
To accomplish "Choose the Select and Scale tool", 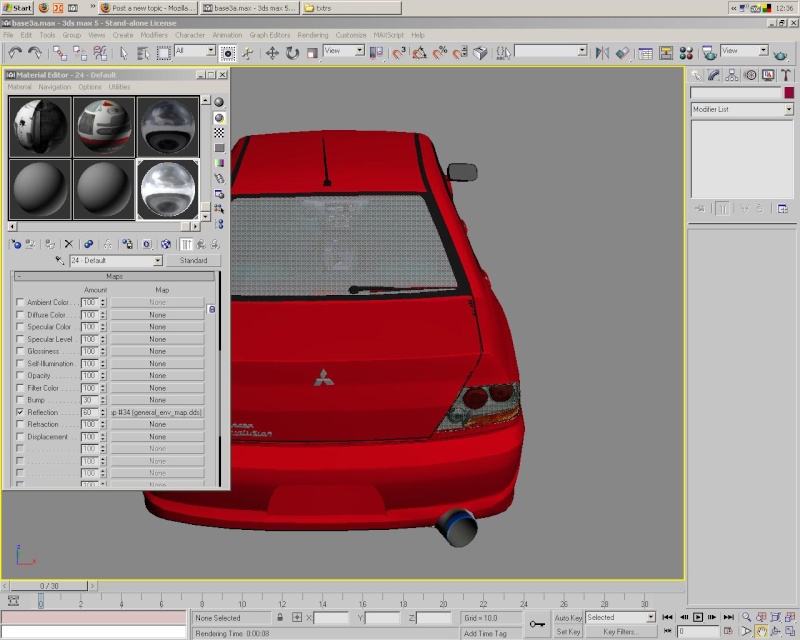I will point(312,53).
